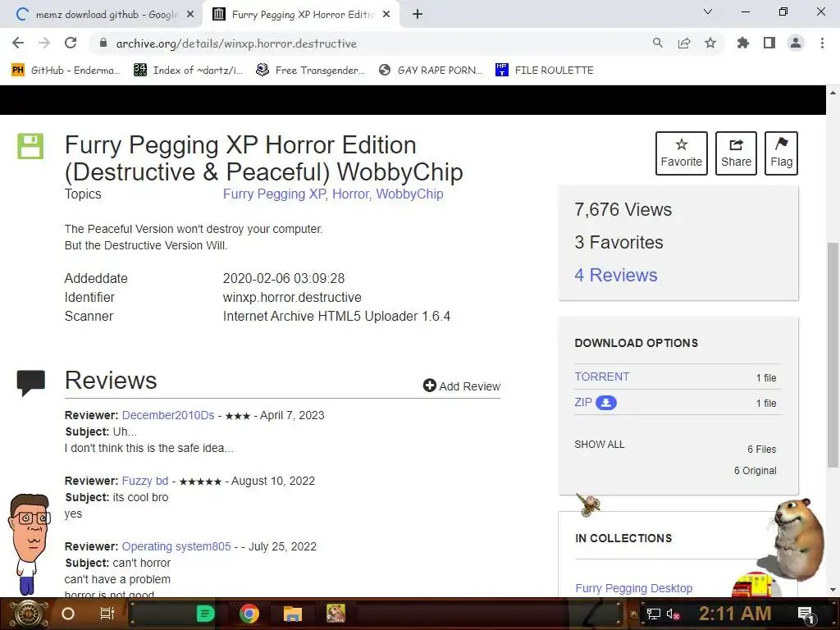Open the search zoom icon in address bar

click(x=657, y=43)
